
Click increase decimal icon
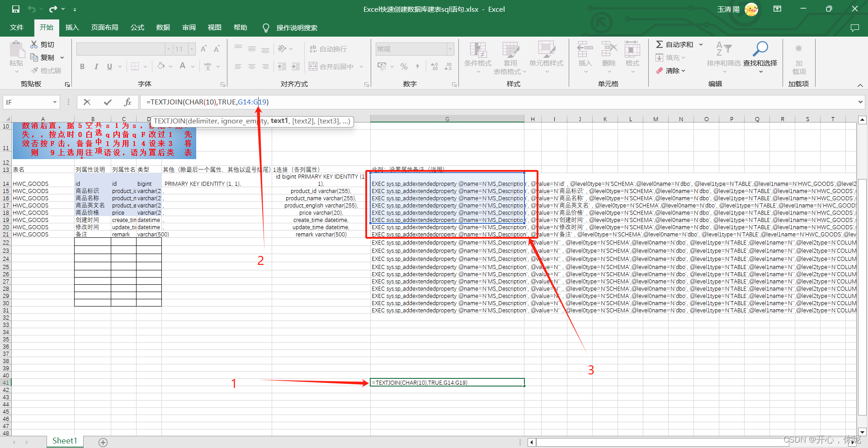click(x=434, y=66)
